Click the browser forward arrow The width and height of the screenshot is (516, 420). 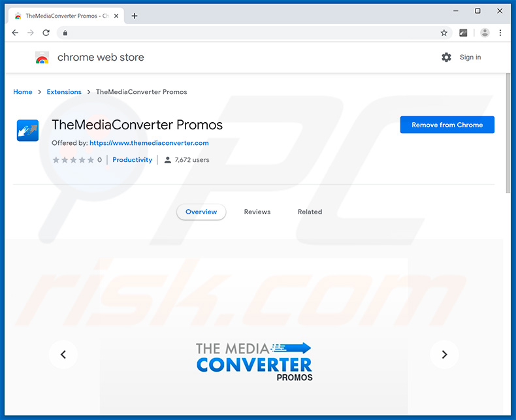pyautogui.click(x=31, y=33)
